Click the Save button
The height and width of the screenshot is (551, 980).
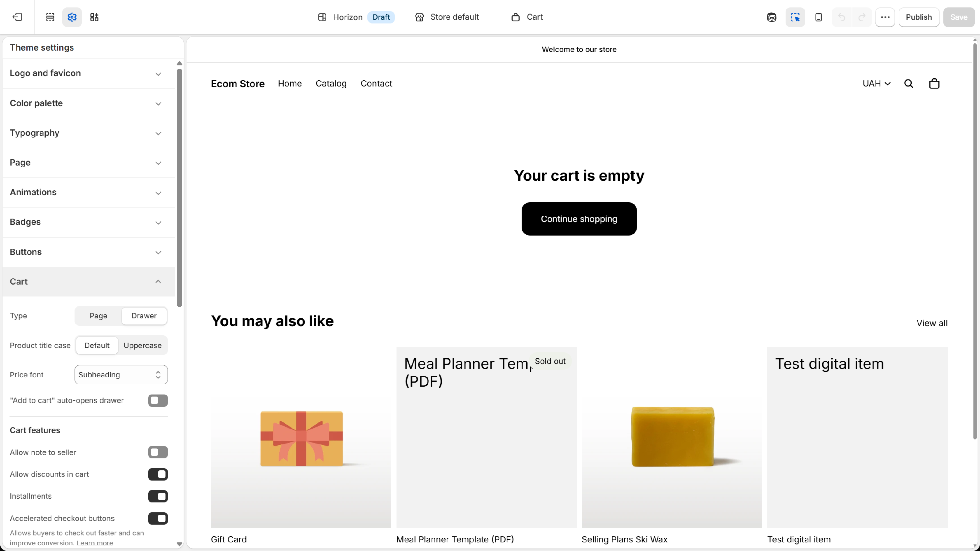click(959, 17)
